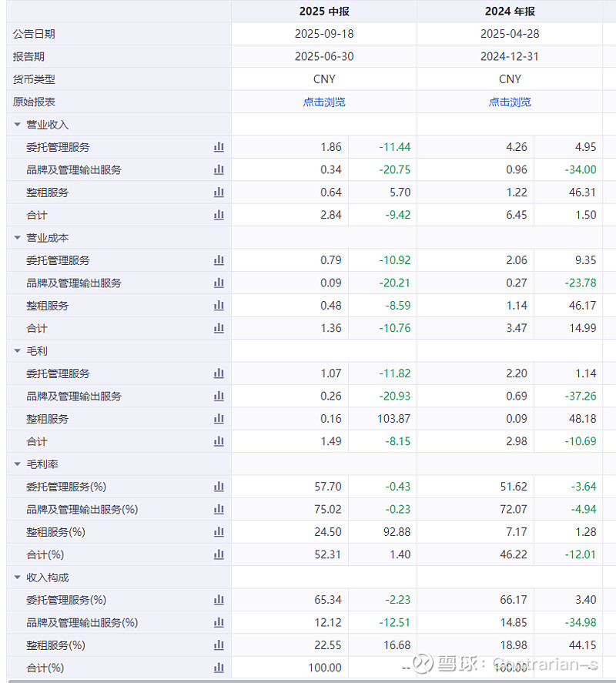This screenshot has width=616, height=683.
Task: Open chart icon for 整租服务 under 毛利
Action: (x=219, y=419)
